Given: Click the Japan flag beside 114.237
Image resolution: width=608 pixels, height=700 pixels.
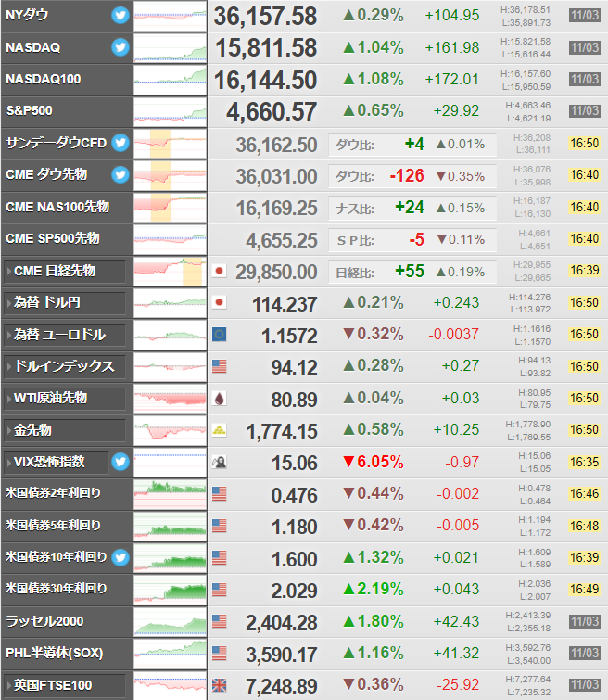Looking at the screenshot, I should [219, 302].
